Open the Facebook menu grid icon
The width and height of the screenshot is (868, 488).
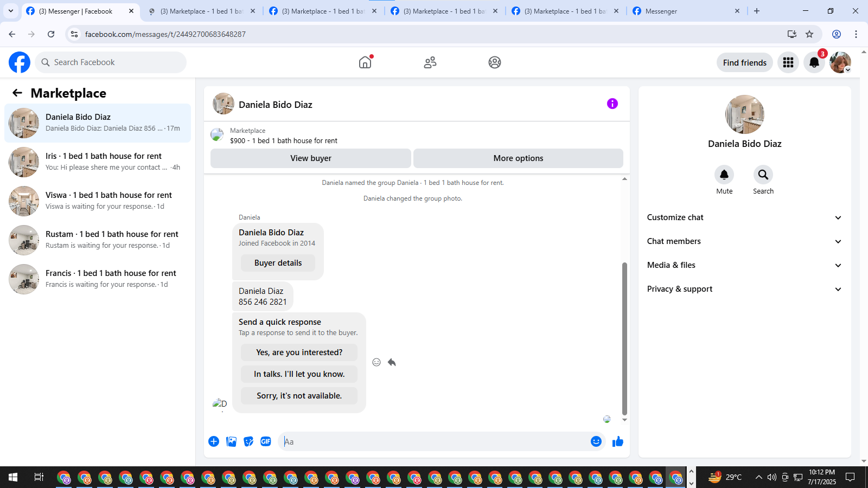tap(788, 62)
